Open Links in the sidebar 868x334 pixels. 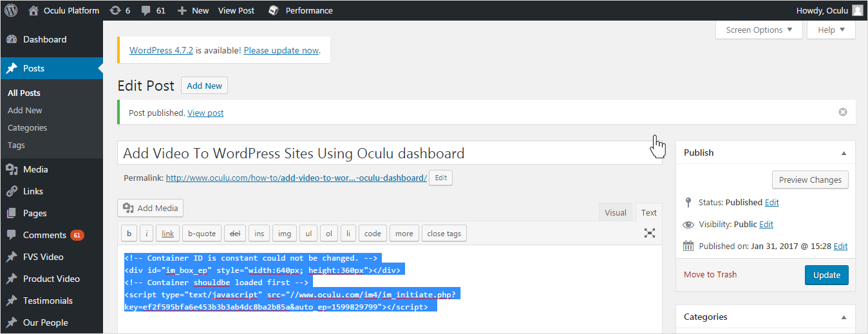point(52,191)
